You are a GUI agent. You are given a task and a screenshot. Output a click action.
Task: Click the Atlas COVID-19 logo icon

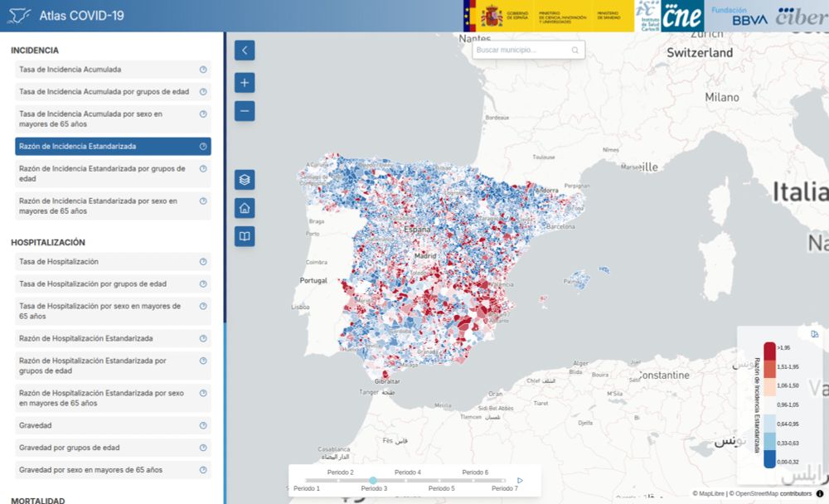tap(20, 16)
